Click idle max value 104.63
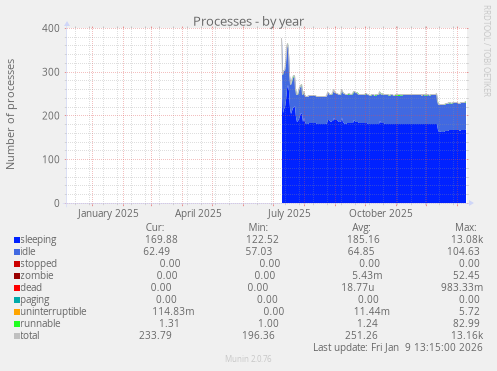The width and height of the screenshot is (497, 371). point(463,251)
